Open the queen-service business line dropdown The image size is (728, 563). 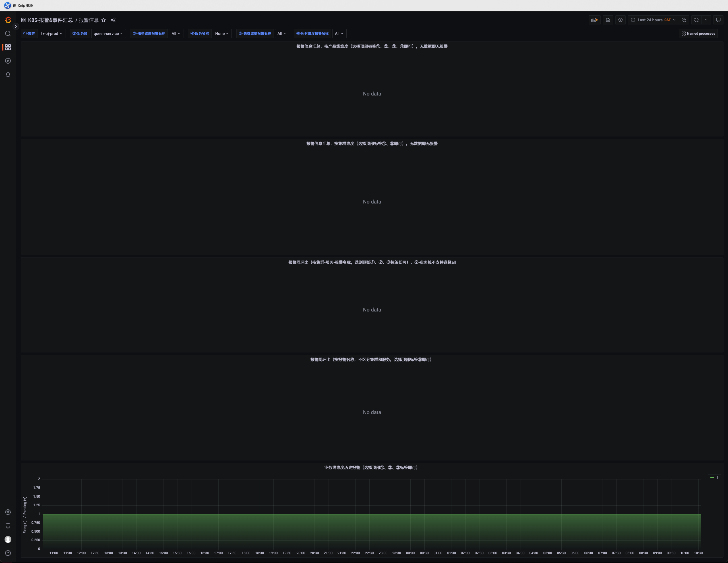[x=108, y=34]
